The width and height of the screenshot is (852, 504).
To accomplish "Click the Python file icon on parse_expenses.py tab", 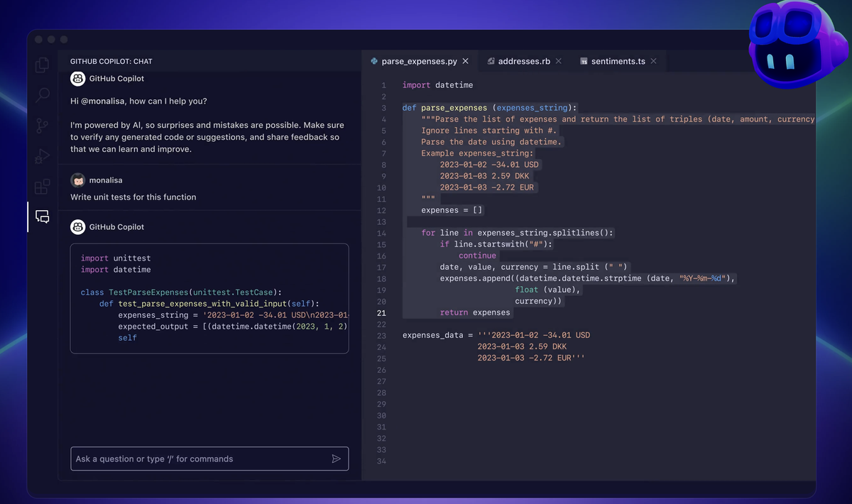I will pyautogui.click(x=374, y=62).
